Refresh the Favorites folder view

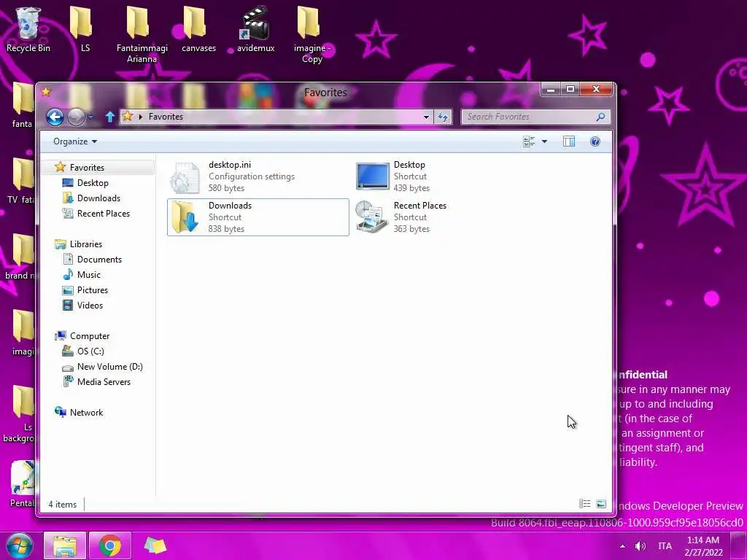[443, 117]
